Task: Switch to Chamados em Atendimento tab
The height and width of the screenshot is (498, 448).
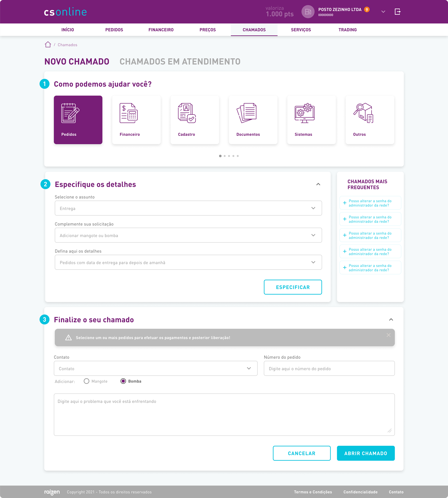Action: click(x=180, y=62)
